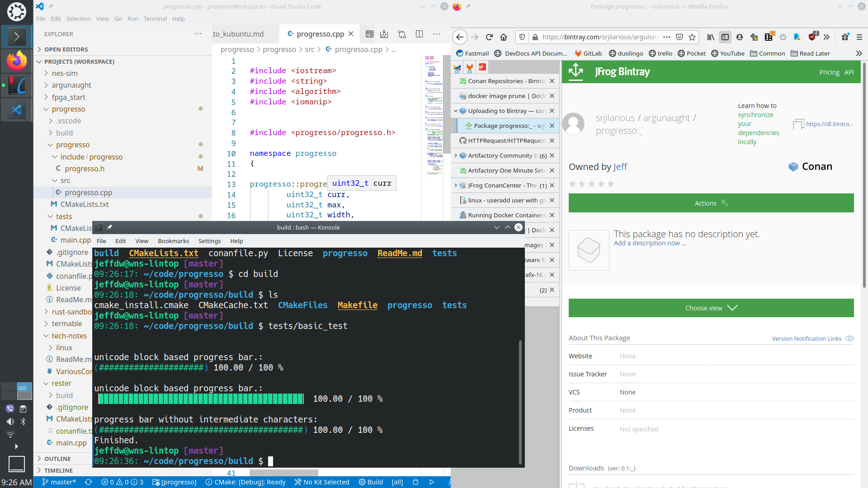Expand the TIMELINE section

pyautogui.click(x=58, y=470)
